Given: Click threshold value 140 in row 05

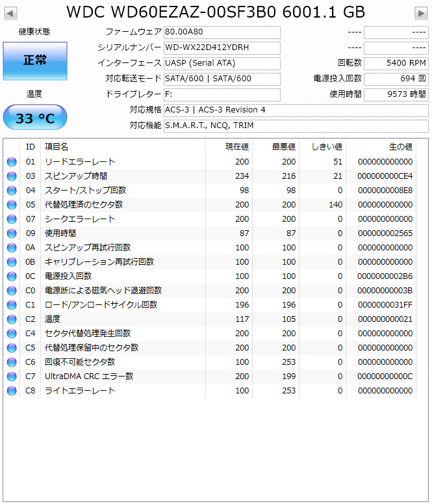Looking at the screenshot, I should 336,205.
